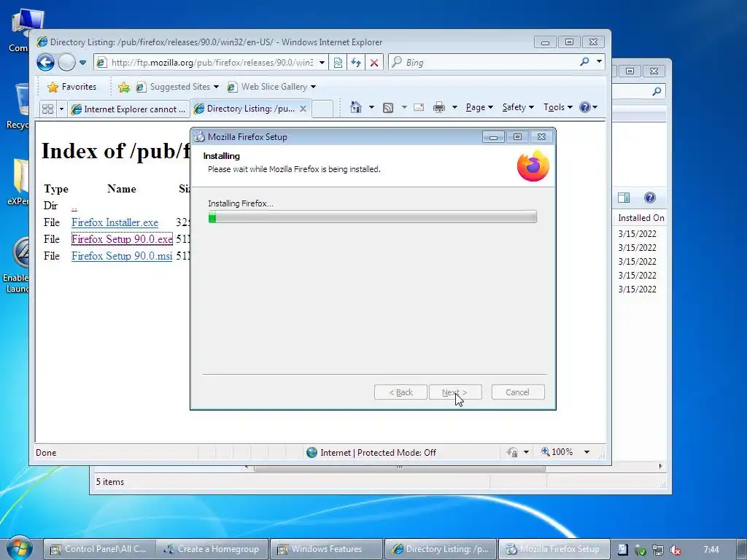Screen dimensions: 747x560
Task: Expand the zoom level dropdown arrow
Action: (587, 452)
